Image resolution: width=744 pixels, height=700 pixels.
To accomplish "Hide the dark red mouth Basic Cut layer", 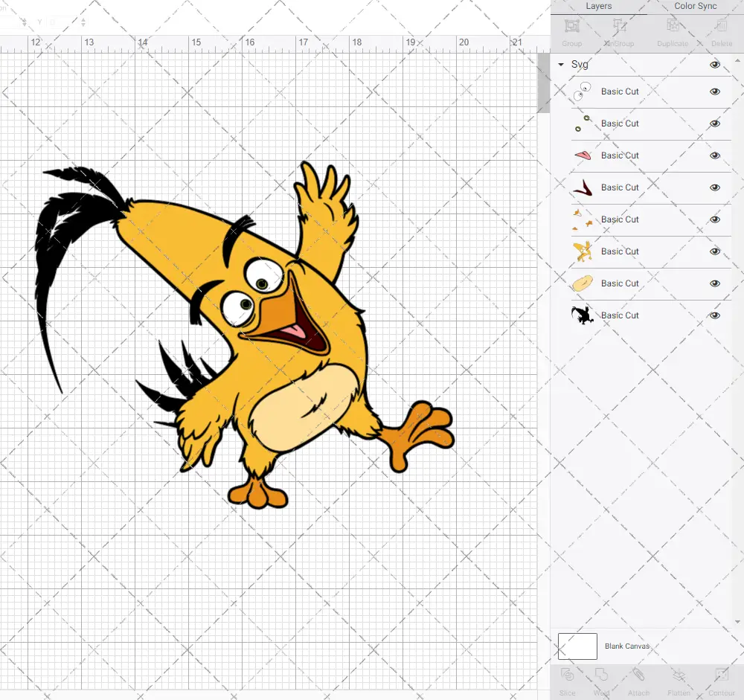I will (714, 187).
